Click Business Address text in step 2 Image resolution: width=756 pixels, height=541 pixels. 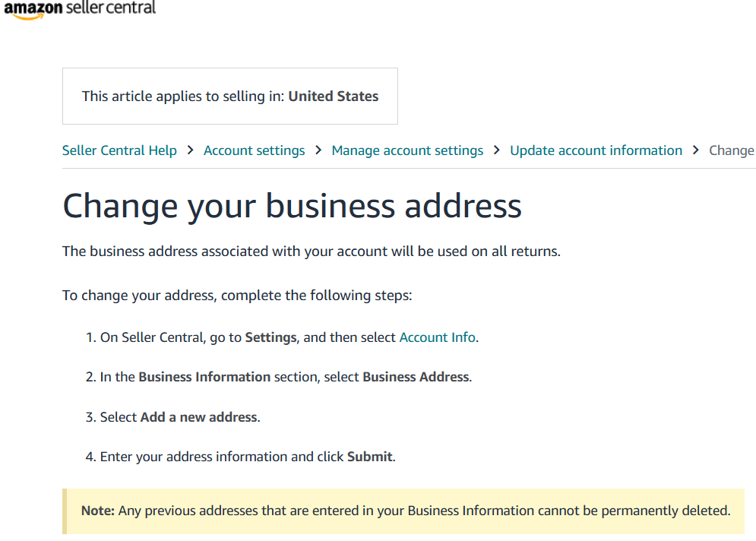tap(416, 377)
